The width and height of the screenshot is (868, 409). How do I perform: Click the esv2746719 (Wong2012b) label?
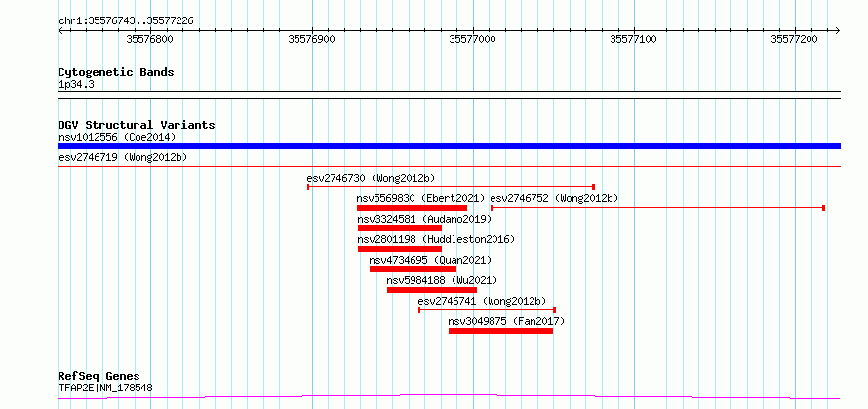123,157
